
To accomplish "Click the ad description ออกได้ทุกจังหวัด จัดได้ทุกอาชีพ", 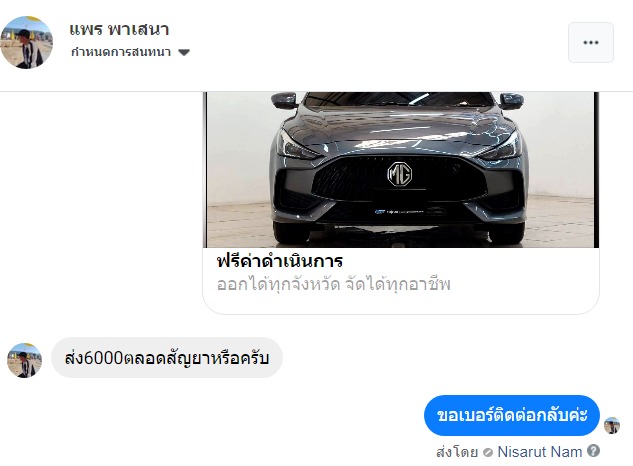I will (x=333, y=284).
